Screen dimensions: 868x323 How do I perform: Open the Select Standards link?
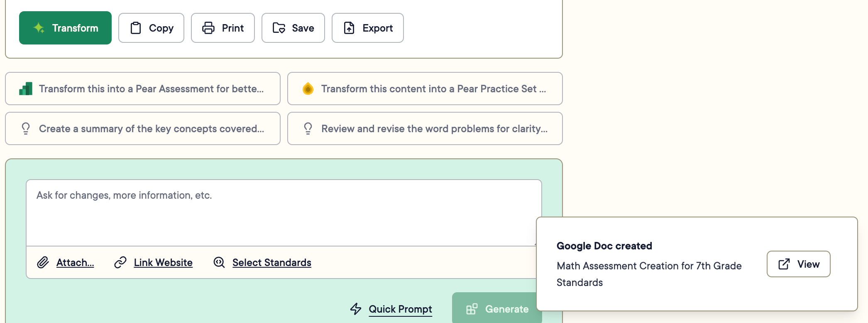pyautogui.click(x=272, y=262)
